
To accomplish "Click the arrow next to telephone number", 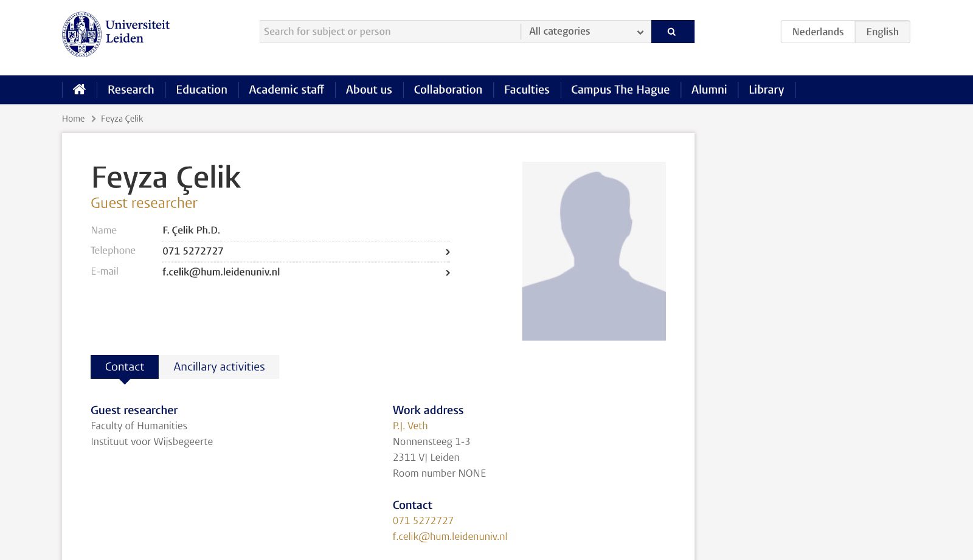I will point(448,252).
